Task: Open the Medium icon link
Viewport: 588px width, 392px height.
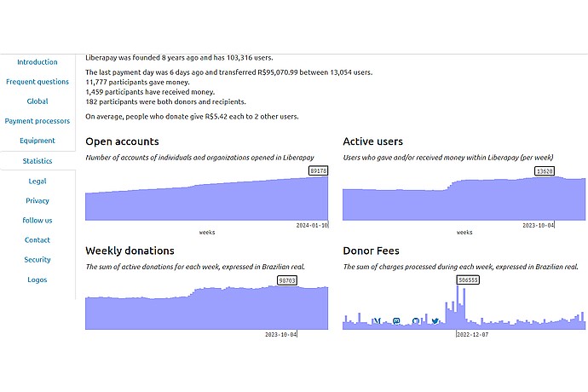Action: point(378,320)
